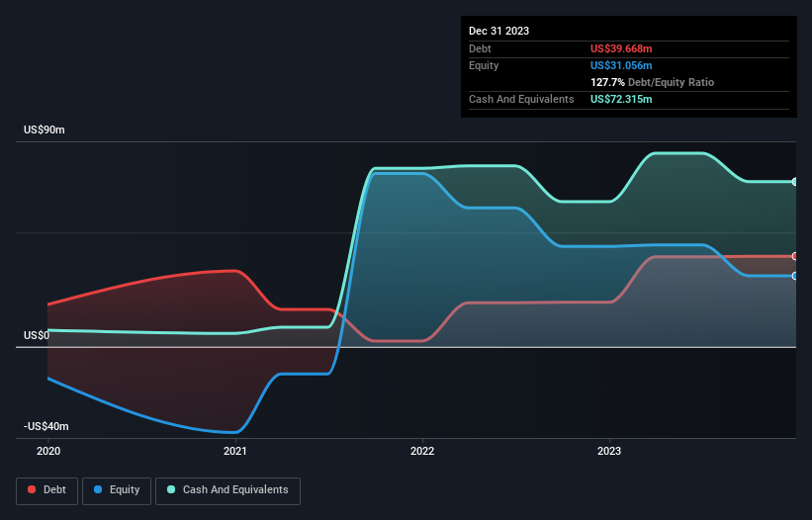Click the US$39.668m debt value
Viewport: 812px width, 520px height.
point(621,48)
